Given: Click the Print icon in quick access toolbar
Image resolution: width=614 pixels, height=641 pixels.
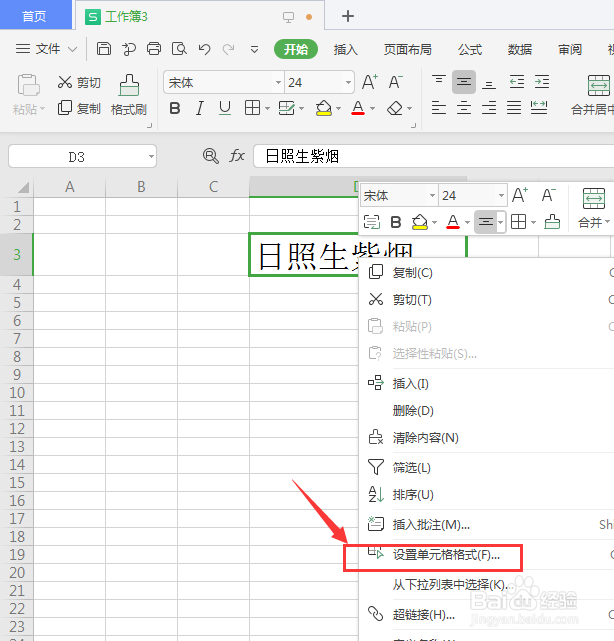Looking at the screenshot, I should tap(154, 49).
